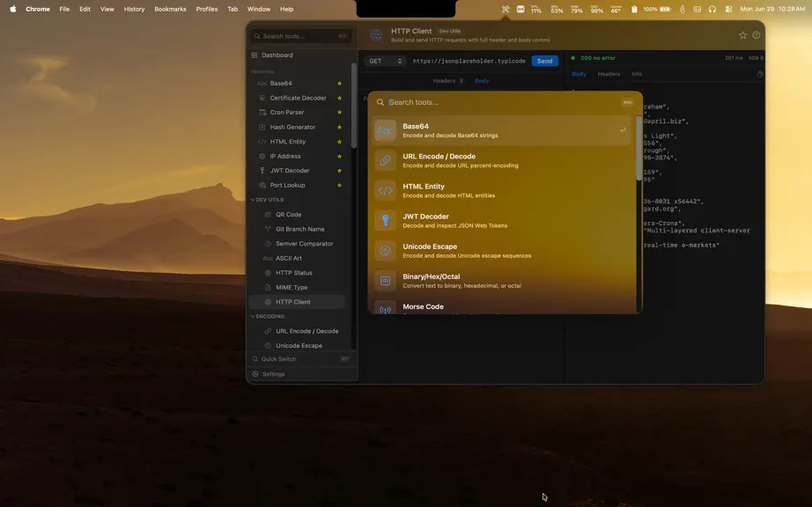Edit the request URL field

point(469,61)
